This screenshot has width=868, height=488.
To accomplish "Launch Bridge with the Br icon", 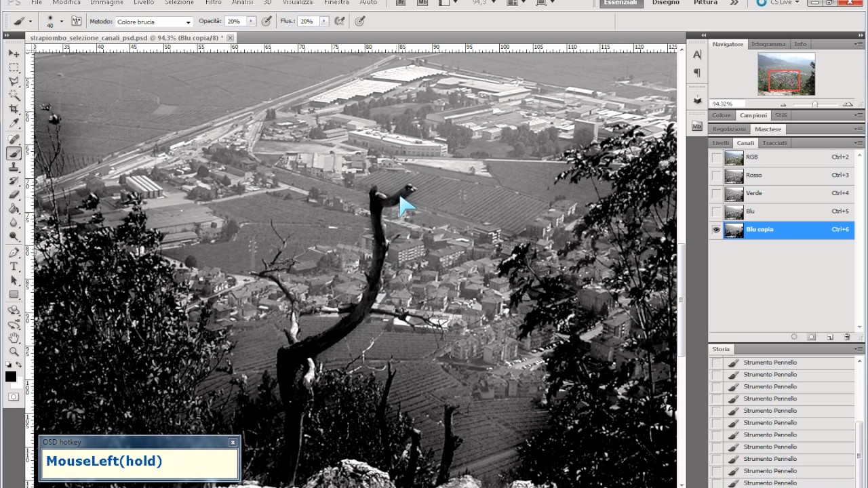I will [401, 3].
